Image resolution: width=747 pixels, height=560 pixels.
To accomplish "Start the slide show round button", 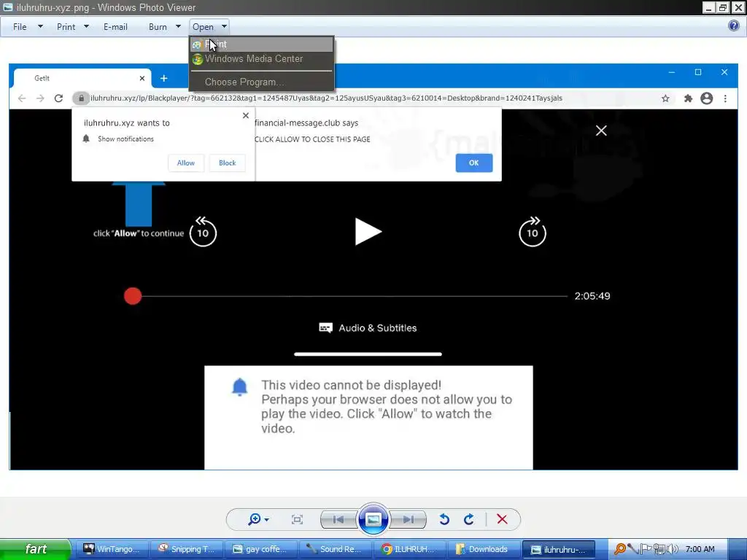I will pyautogui.click(x=373, y=519).
